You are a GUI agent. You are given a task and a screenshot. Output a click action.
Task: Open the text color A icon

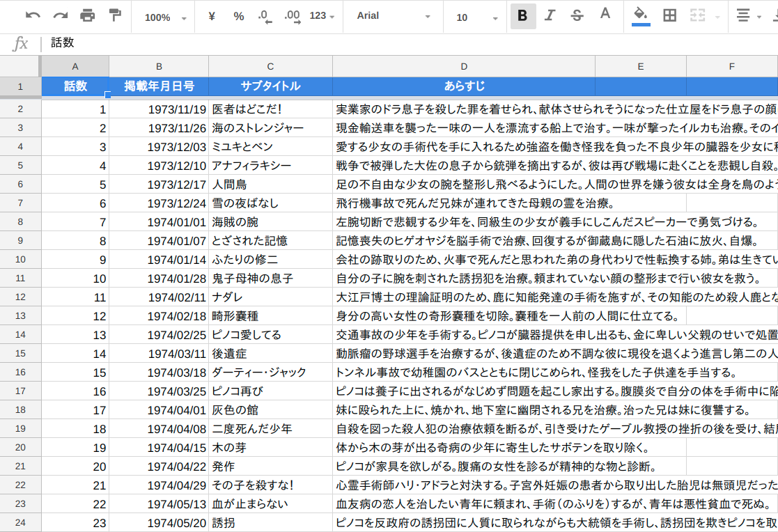[605, 15]
